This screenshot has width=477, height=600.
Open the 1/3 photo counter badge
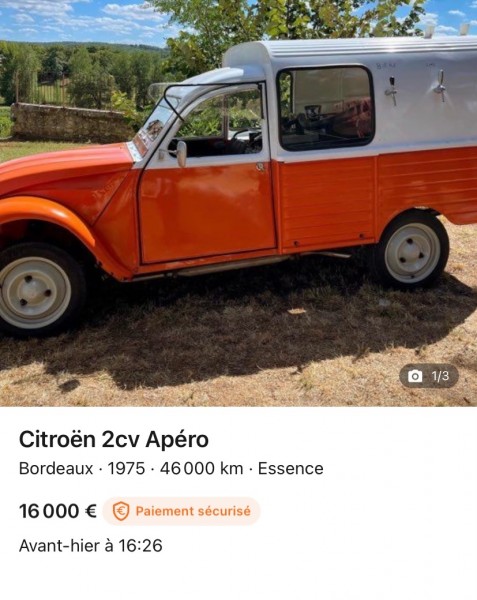429,376
